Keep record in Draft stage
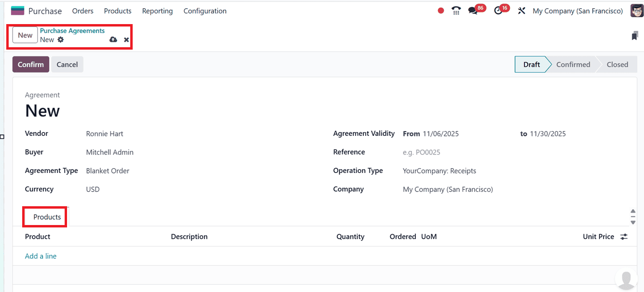Screen dimensions: 644x292 pos(531,64)
